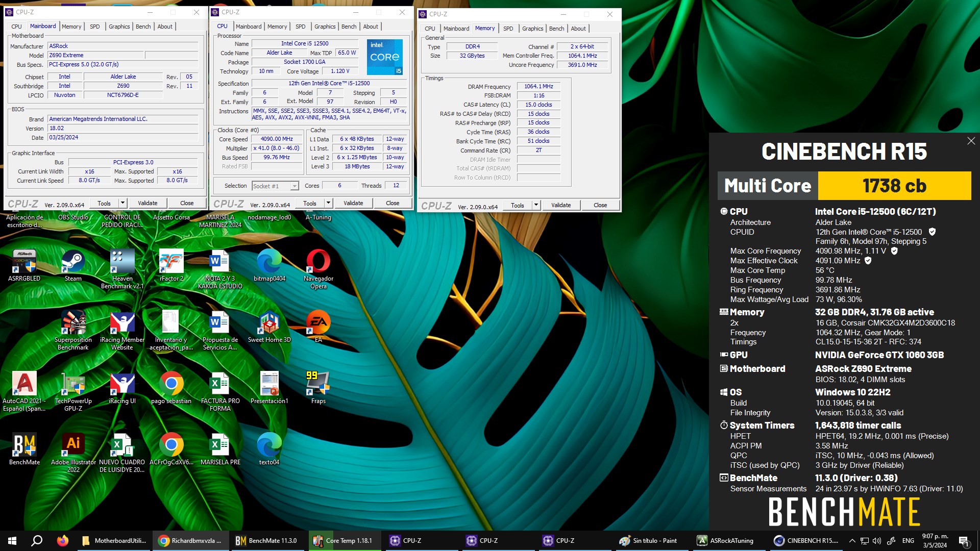Close the Cinebench R15 BenchMate panel

point(971,141)
